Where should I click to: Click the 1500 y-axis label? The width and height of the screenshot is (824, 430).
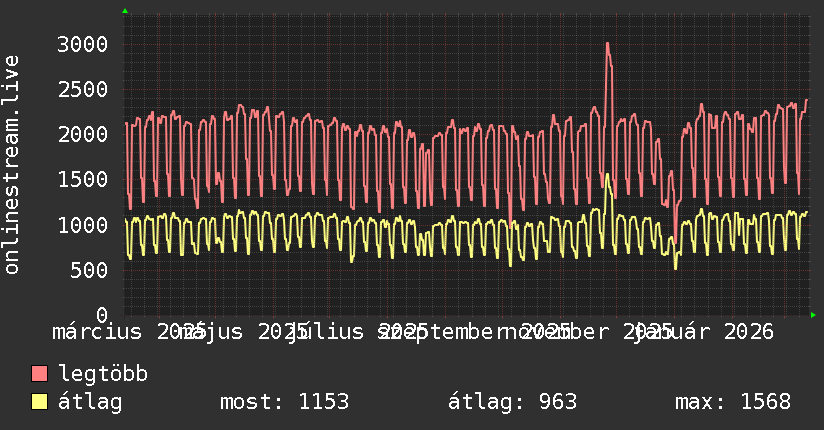point(83,180)
